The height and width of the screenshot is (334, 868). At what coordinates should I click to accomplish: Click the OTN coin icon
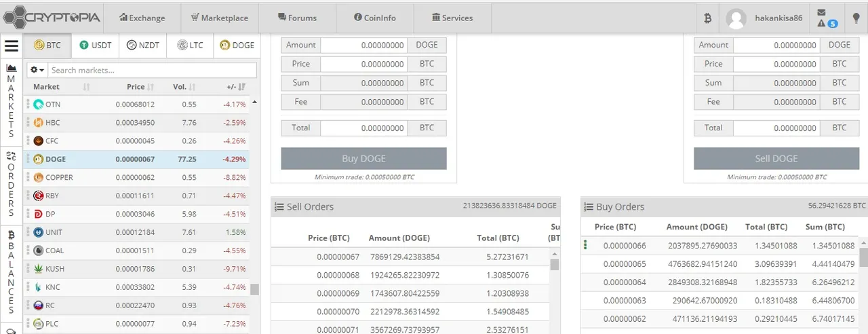38,105
